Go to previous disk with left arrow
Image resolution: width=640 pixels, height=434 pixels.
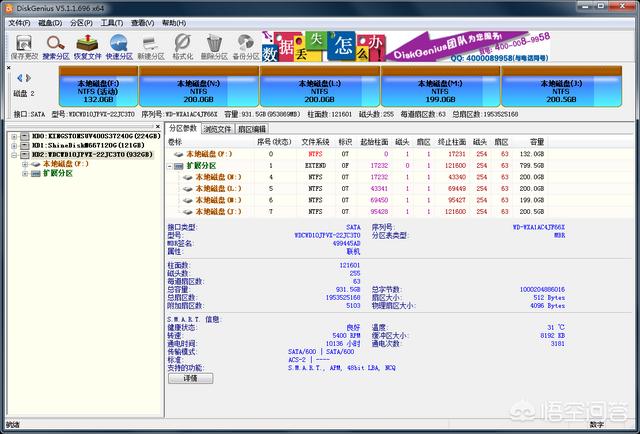point(20,78)
